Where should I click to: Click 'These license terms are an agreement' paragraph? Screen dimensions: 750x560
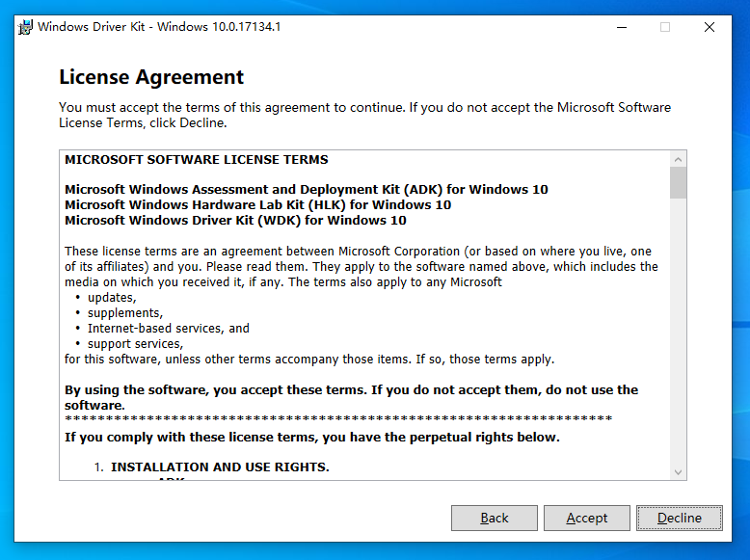click(362, 267)
